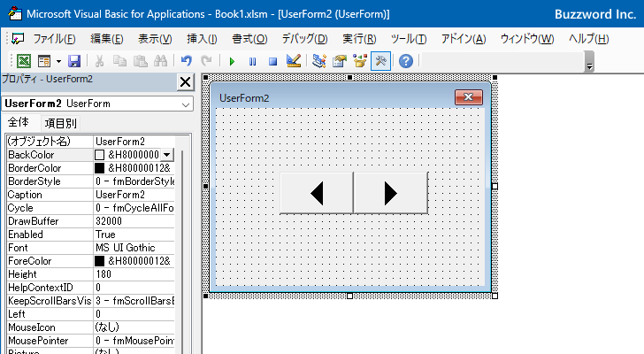Open the 実行(R) menu
The height and width of the screenshot is (354, 644).
click(359, 39)
